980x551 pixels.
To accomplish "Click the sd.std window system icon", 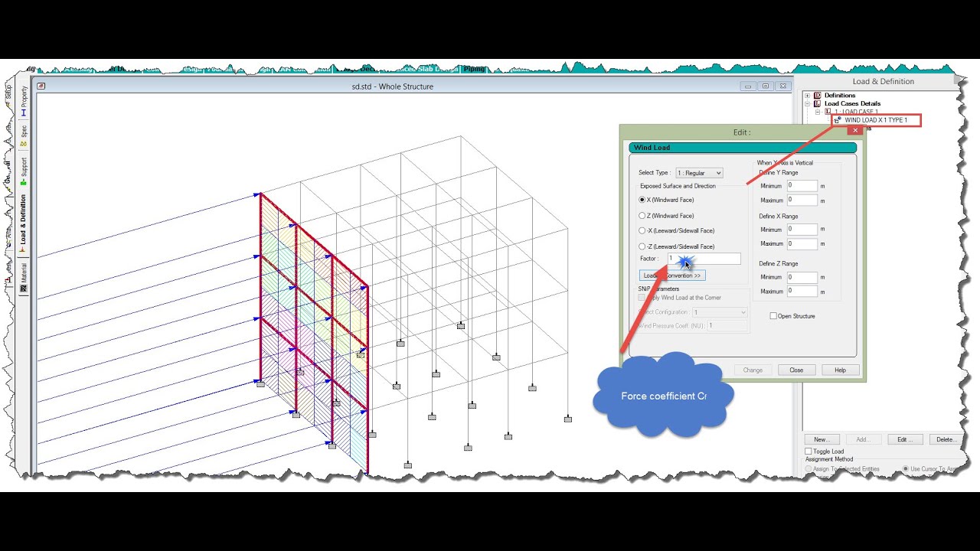I will click(x=41, y=86).
